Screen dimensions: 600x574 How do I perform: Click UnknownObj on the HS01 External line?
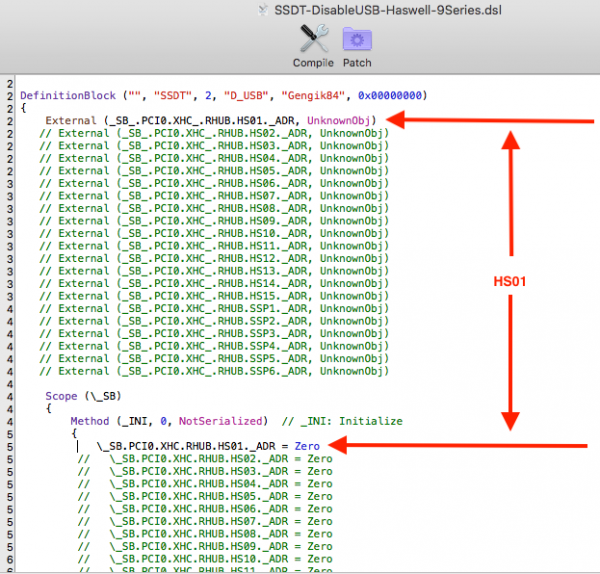[339, 121]
